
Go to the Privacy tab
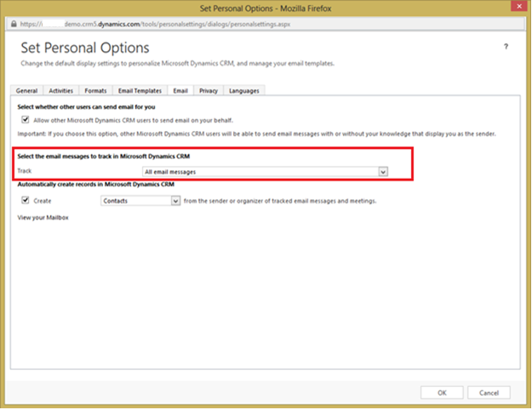pyautogui.click(x=209, y=90)
